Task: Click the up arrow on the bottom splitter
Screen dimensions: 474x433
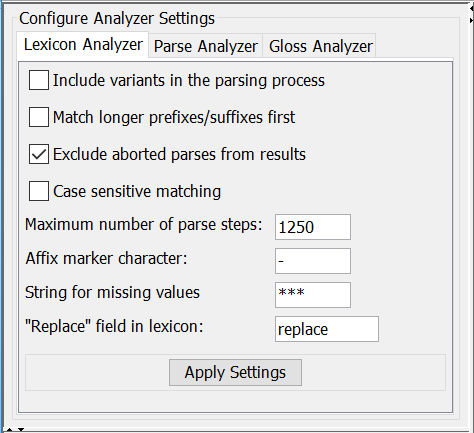Action: coord(9,430)
